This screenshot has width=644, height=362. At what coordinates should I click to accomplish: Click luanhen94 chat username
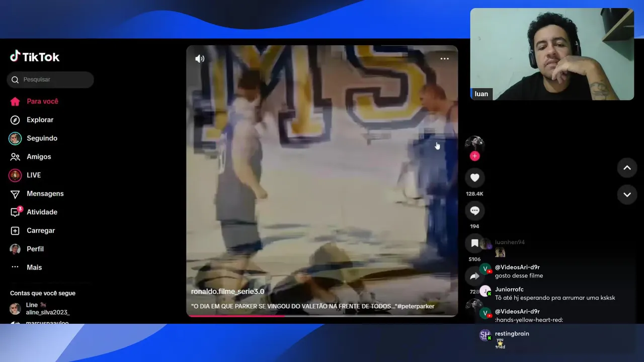click(x=510, y=242)
